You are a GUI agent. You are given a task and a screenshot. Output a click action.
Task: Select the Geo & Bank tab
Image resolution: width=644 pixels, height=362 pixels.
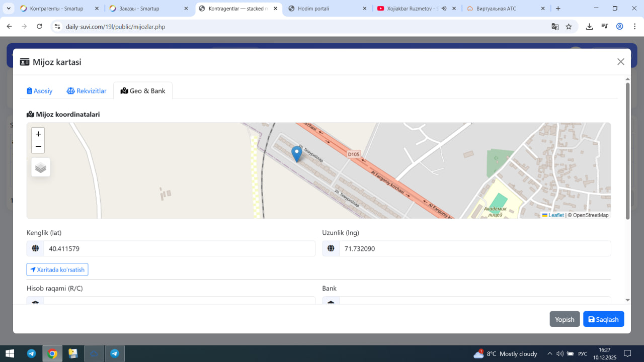[143, 91]
